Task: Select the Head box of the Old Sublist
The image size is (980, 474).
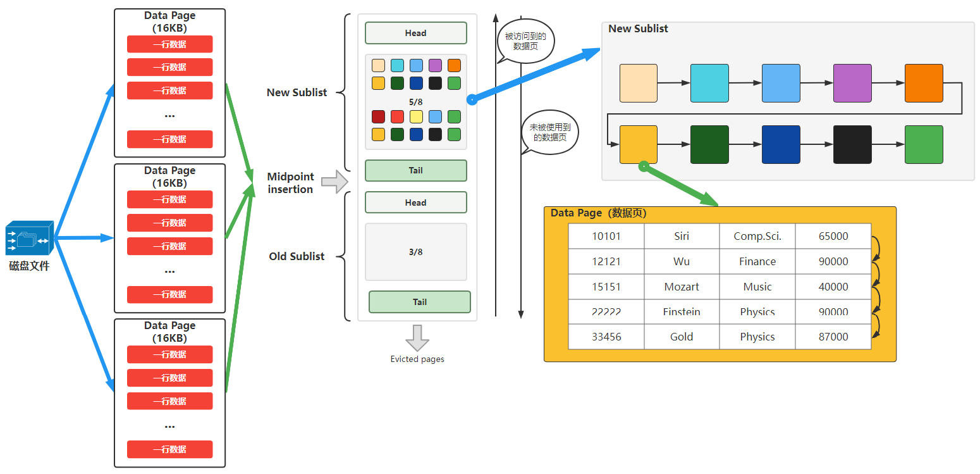Action: 415,203
